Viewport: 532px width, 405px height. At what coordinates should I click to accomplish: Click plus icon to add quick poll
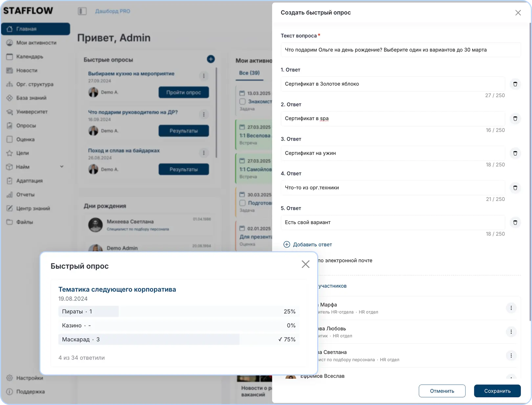211,59
